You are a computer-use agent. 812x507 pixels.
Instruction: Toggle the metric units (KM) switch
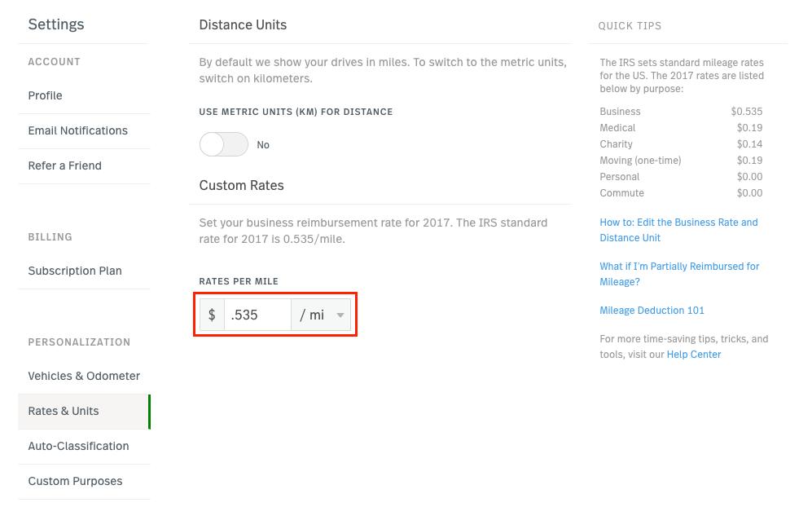pyautogui.click(x=224, y=144)
